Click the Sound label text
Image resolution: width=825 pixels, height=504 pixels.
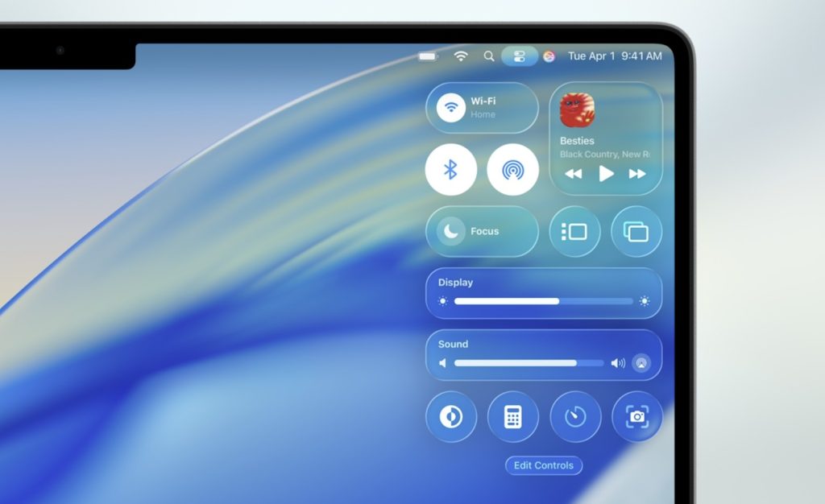pos(453,345)
